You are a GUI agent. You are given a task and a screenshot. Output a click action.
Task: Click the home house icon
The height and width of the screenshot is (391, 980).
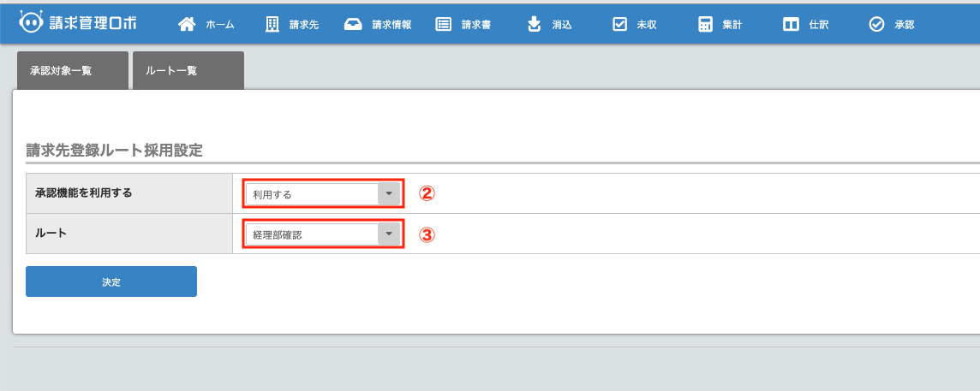[187, 25]
